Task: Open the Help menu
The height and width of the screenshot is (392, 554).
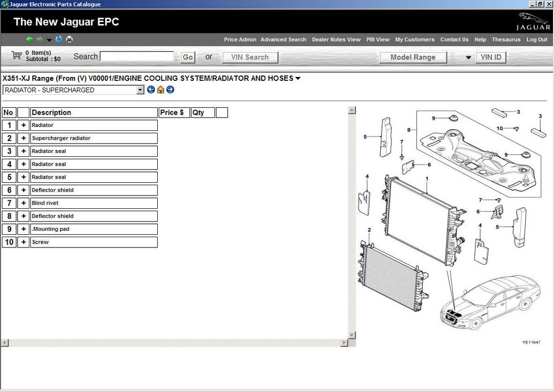Action: (x=480, y=40)
